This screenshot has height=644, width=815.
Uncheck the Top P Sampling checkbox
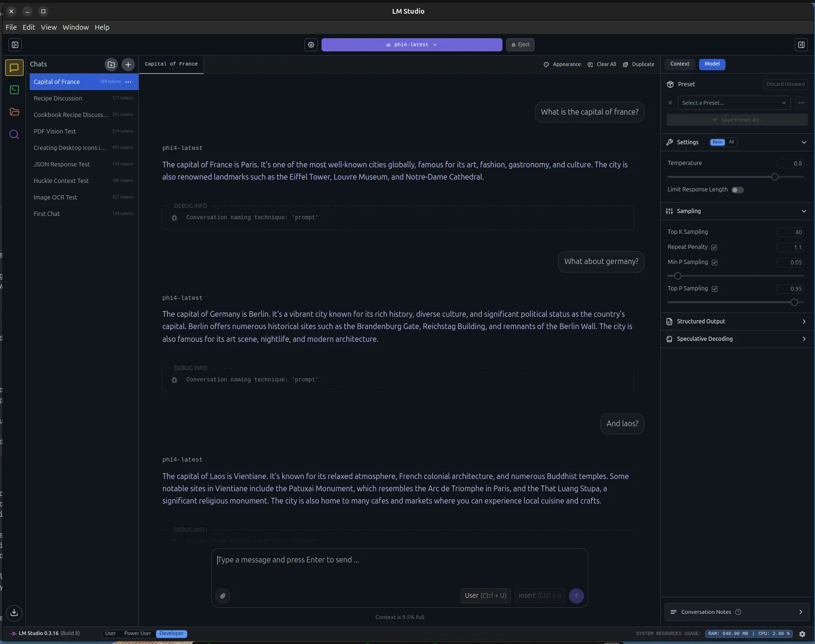point(715,289)
